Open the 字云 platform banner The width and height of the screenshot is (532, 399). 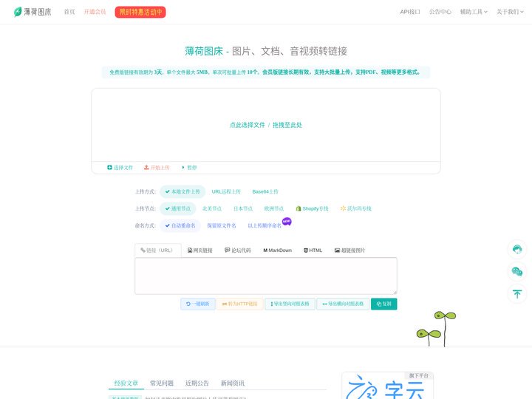coord(387,386)
